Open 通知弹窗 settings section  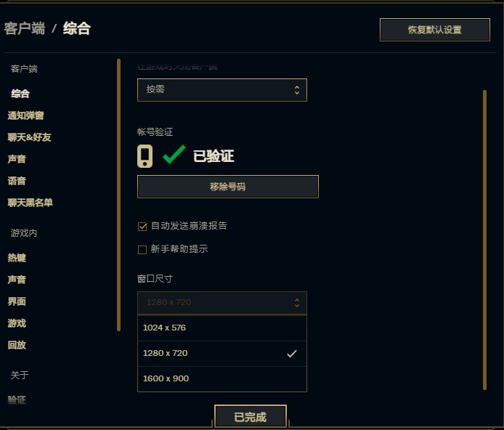pos(25,115)
